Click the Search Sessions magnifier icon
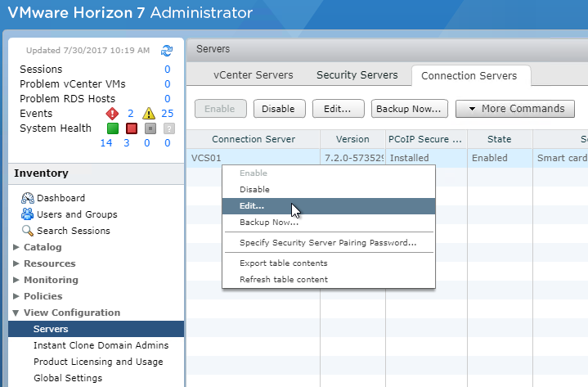The image size is (588, 387). (x=27, y=231)
